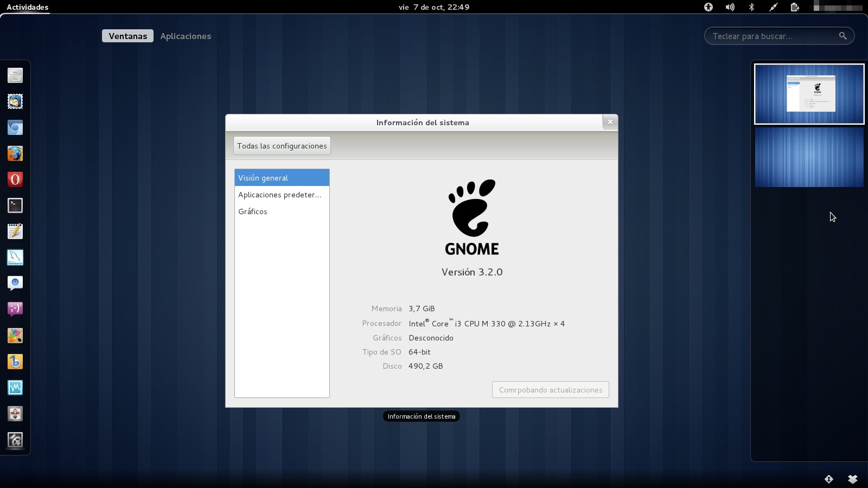Launch MySQL Workbench
868x488 pixels.
(14, 258)
